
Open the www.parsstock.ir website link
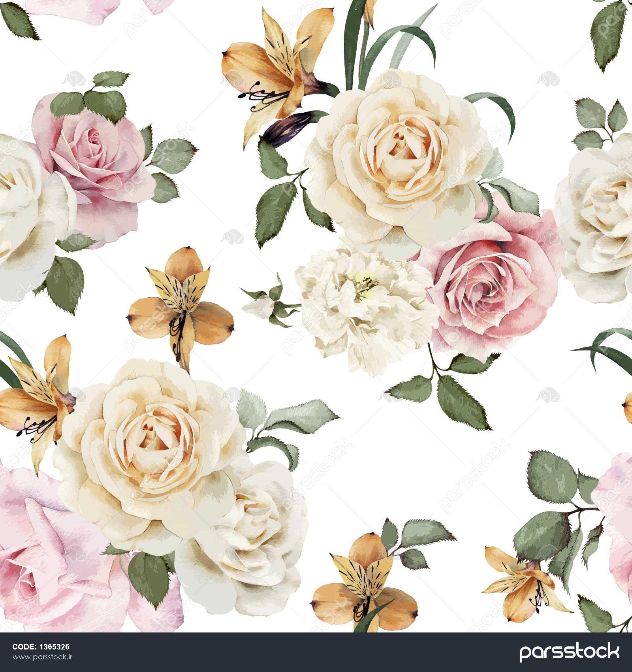coord(41,657)
